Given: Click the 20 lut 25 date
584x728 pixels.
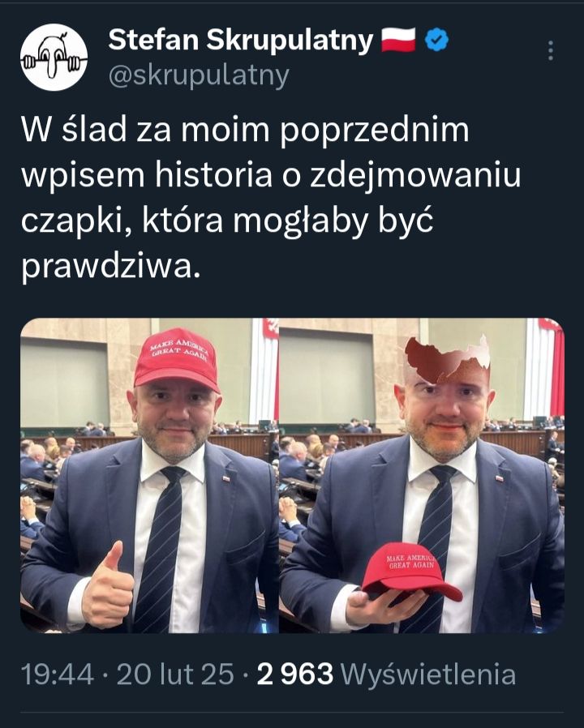Looking at the screenshot, I should click(175, 674).
